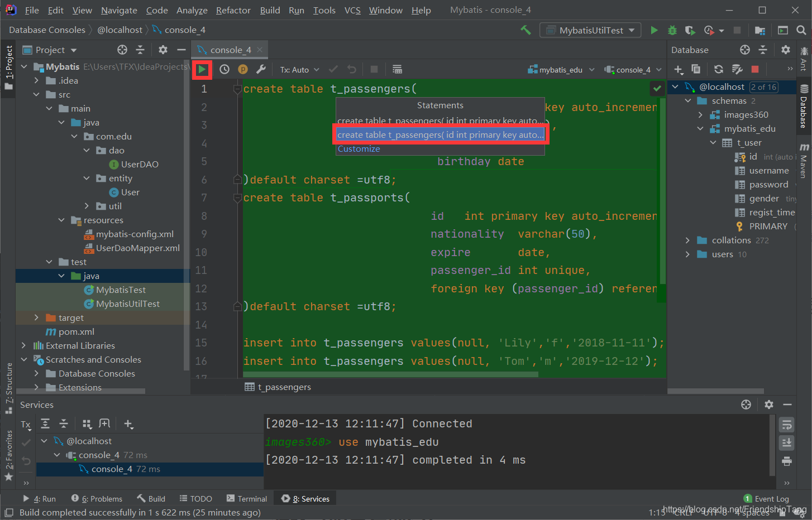The width and height of the screenshot is (812, 520).
Task: Select the t_passengers breadcrumb below editor
Action: click(278, 387)
